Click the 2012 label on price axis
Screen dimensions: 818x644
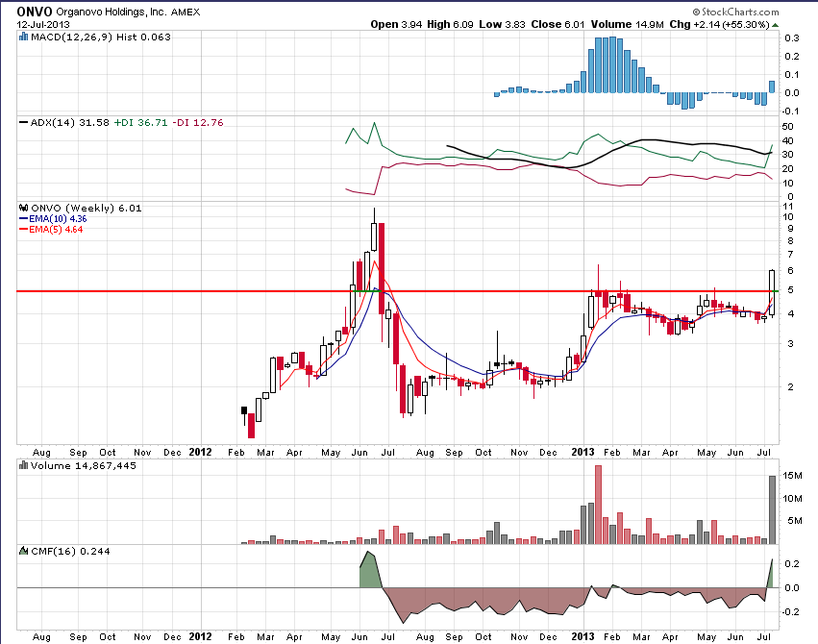click(200, 452)
